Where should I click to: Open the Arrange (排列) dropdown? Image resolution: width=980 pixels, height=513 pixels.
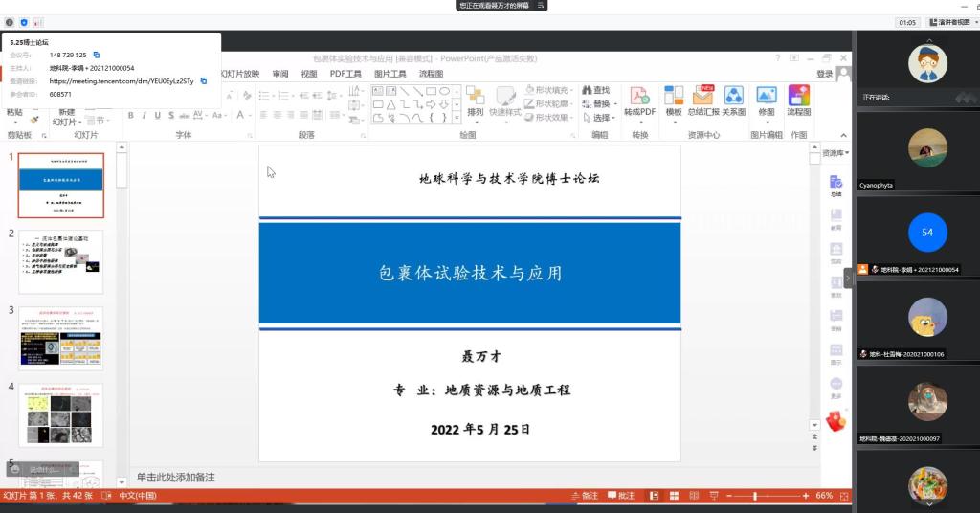[x=476, y=103]
